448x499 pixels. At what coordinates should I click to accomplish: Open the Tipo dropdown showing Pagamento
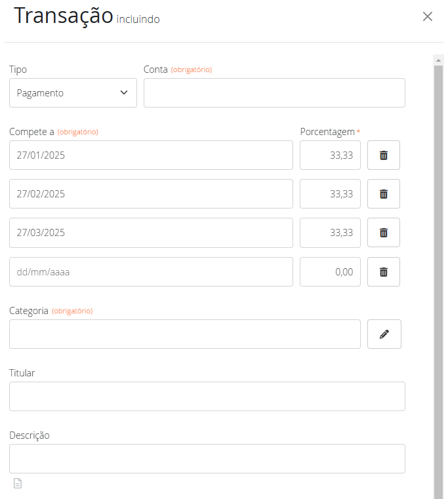coord(73,93)
